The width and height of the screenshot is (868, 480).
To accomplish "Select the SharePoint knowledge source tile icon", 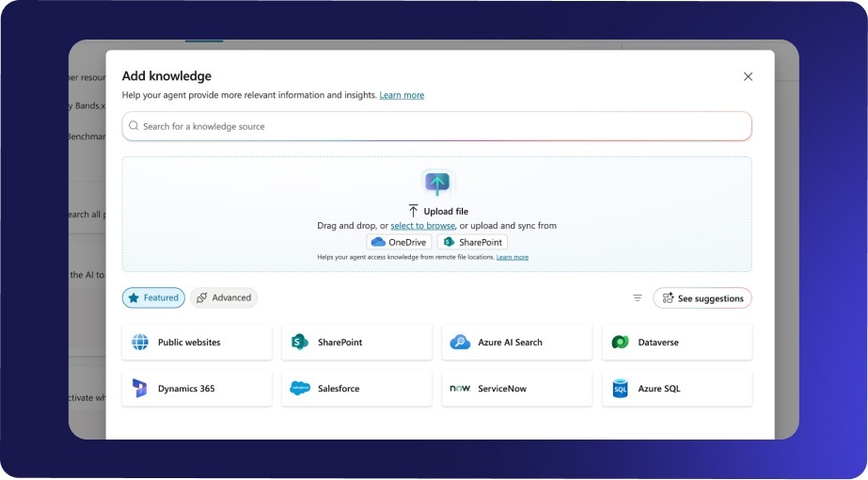I will 300,343.
